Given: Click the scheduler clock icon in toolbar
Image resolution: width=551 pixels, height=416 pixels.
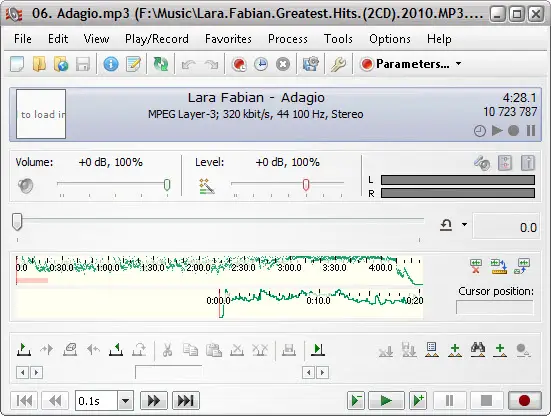Looking at the screenshot, I should coord(261,64).
